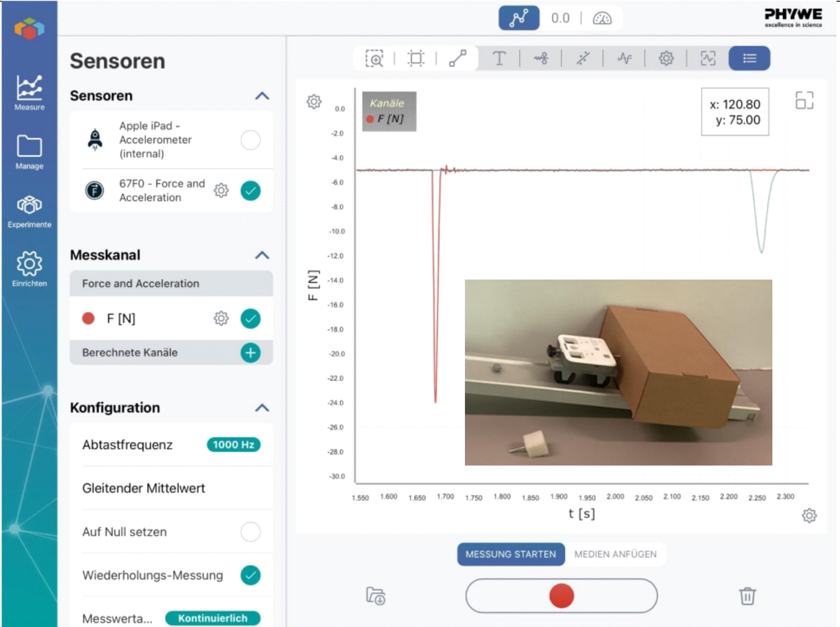840x627 pixels.
Task: Open settings gear for 67F0 Force sensor
Action: pos(221,190)
